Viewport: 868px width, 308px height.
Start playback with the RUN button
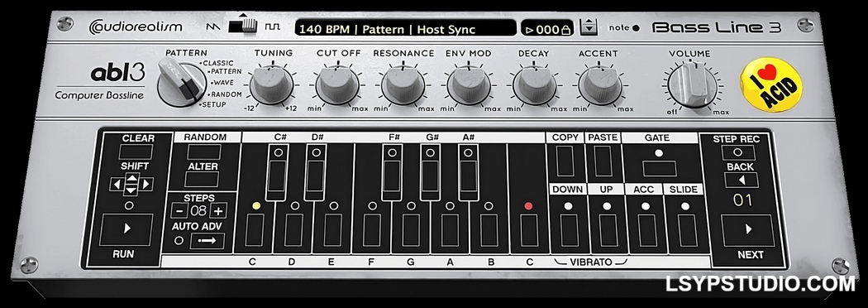[x=126, y=229]
